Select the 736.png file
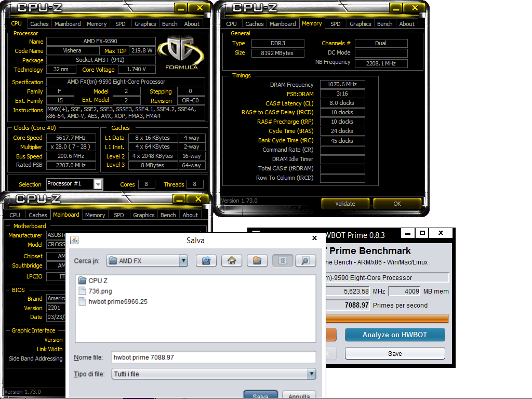The width and height of the screenshot is (532, 399). point(96,291)
